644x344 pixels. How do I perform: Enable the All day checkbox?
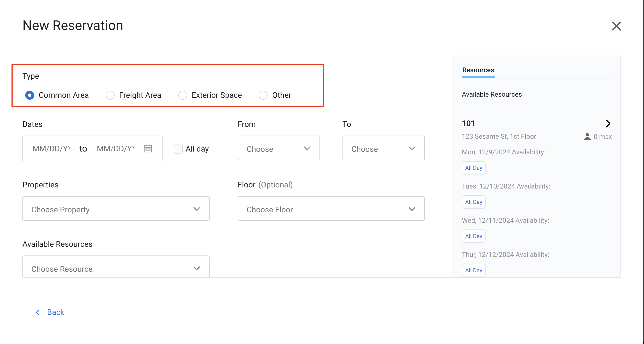pyautogui.click(x=178, y=149)
